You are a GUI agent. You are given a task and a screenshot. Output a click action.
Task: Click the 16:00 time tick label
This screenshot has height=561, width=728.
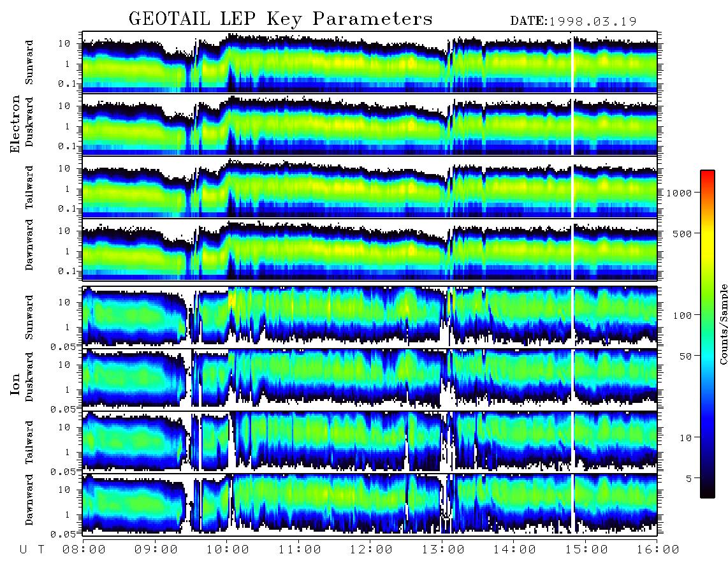tap(658, 550)
